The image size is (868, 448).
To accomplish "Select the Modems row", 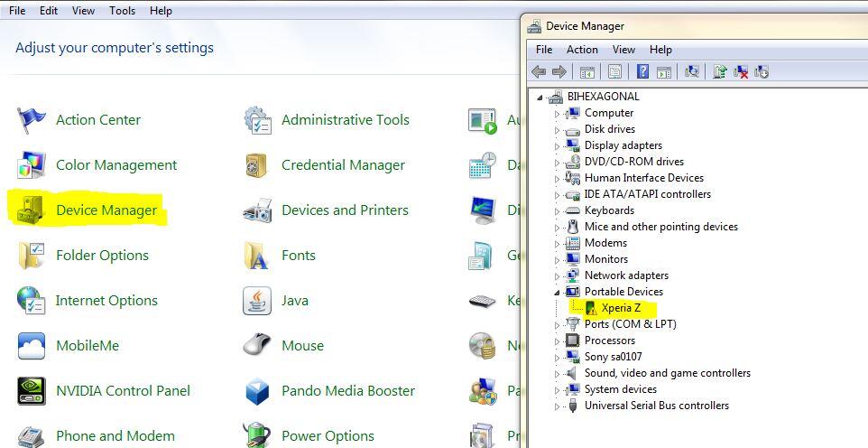I will 605,243.
